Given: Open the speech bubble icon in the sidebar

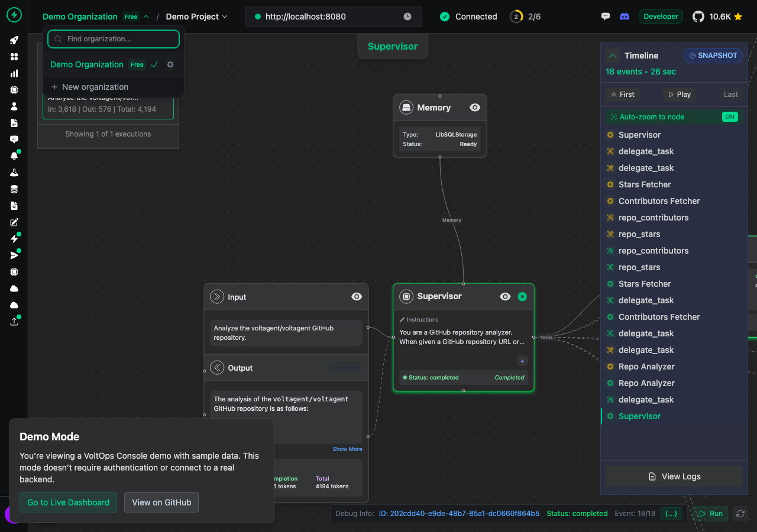Looking at the screenshot, I should pyautogui.click(x=14, y=140).
